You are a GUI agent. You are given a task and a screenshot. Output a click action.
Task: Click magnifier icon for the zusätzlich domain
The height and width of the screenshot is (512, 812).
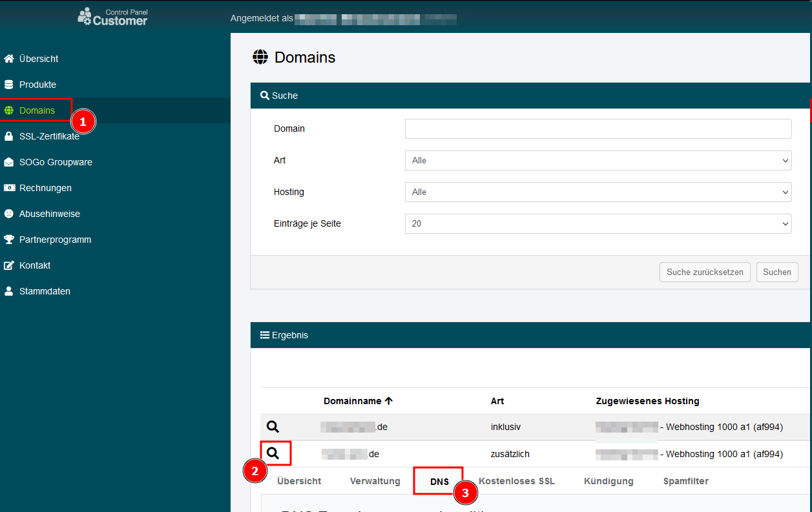tap(273, 454)
